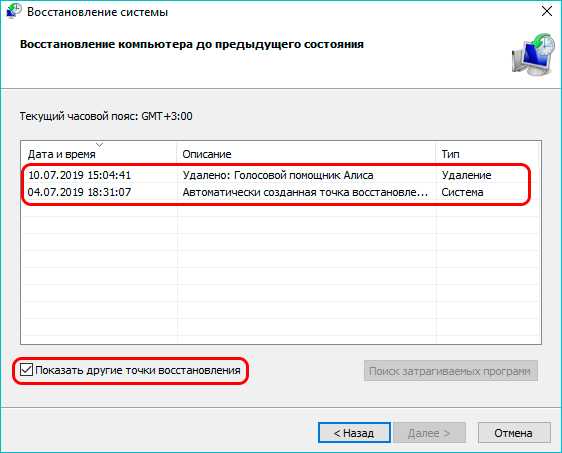Click the Поиск затрагиваемых программ button
This screenshot has width=562, height=453.
tap(451, 371)
